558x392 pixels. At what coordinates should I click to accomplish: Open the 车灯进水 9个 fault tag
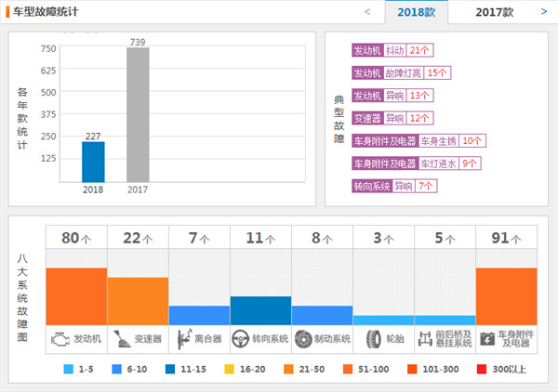(x=417, y=163)
